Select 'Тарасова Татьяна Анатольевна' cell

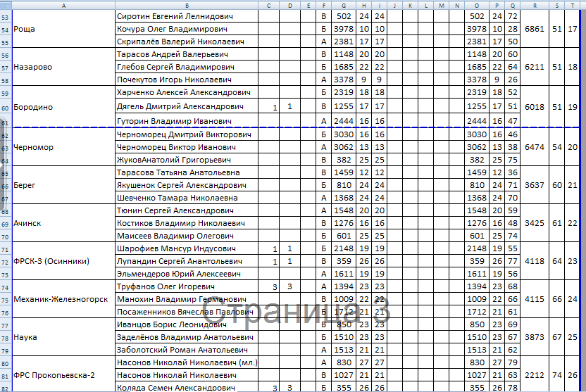[x=187, y=172]
